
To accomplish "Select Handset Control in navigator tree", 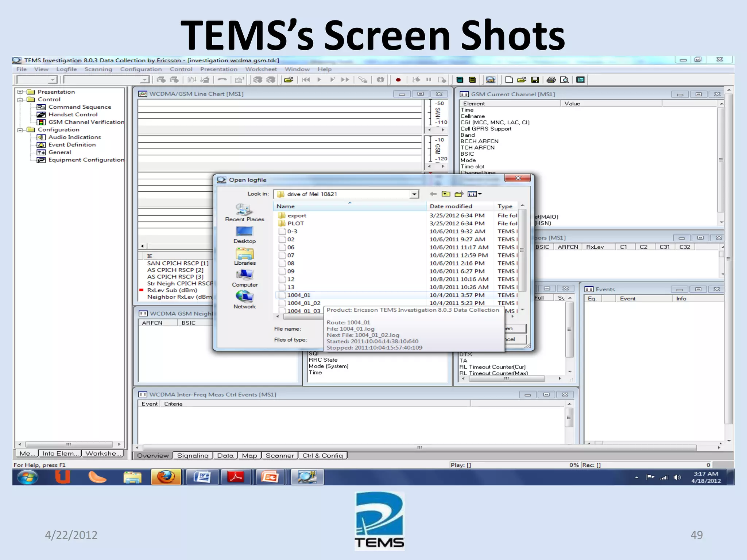I will (73, 114).
